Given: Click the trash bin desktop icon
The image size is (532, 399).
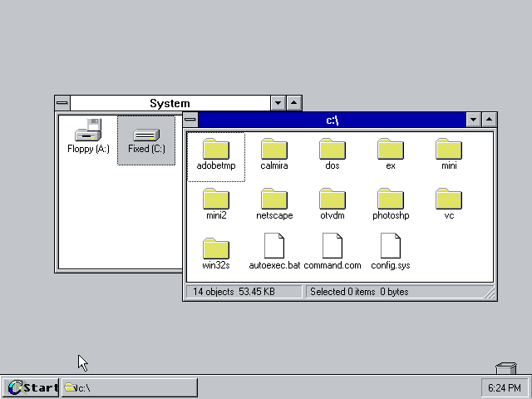Looking at the screenshot, I should pyautogui.click(x=505, y=368).
